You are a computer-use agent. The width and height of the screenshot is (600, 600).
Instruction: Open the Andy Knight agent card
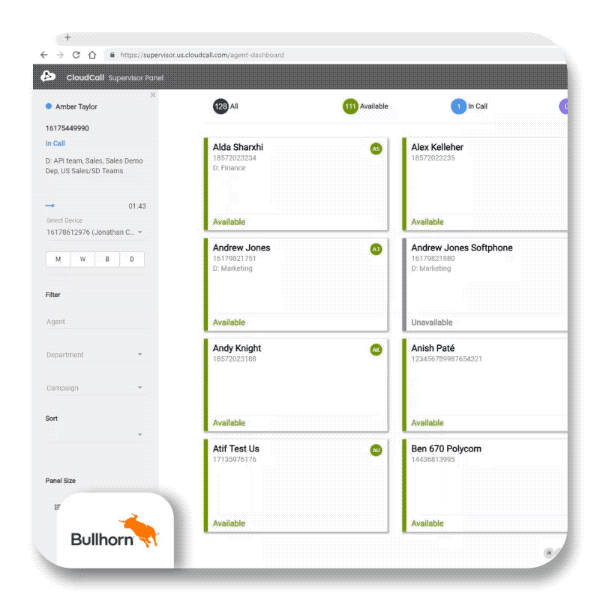[x=296, y=385]
